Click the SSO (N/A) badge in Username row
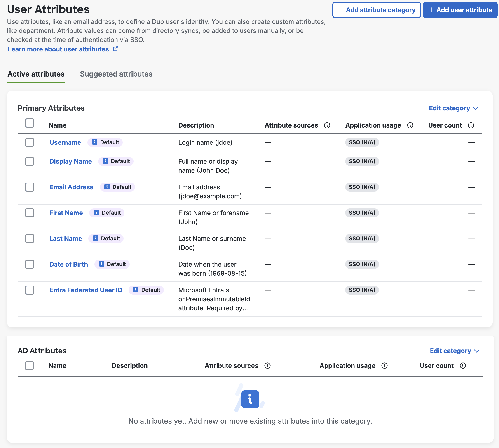499x448 pixels. click(x=361, y=142)
